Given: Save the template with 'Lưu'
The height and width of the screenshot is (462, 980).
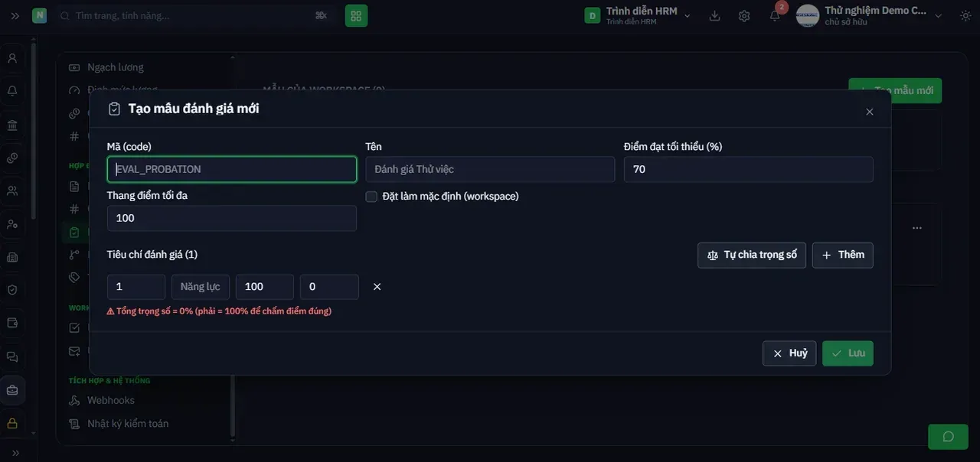Looking at the screenshot, I should pos(848,353).
